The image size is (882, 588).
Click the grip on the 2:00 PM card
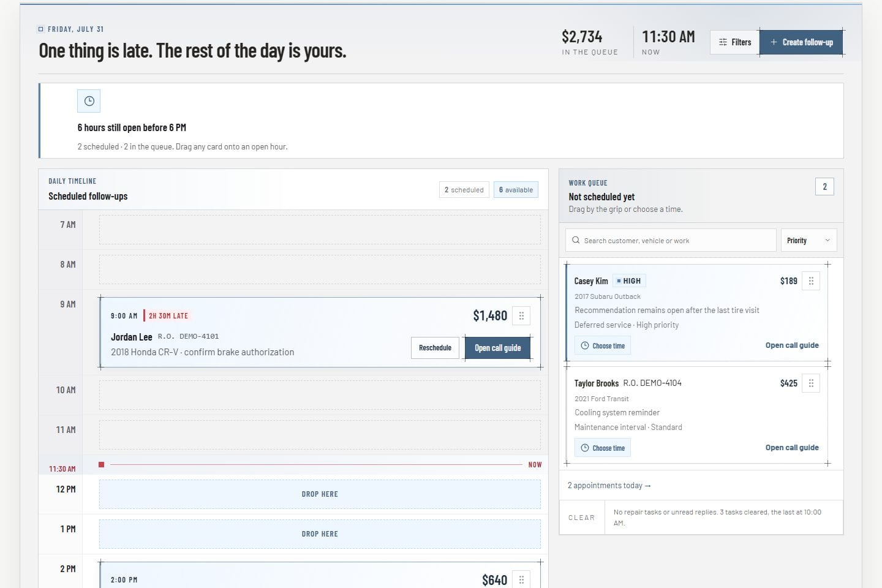pos(521,579)
